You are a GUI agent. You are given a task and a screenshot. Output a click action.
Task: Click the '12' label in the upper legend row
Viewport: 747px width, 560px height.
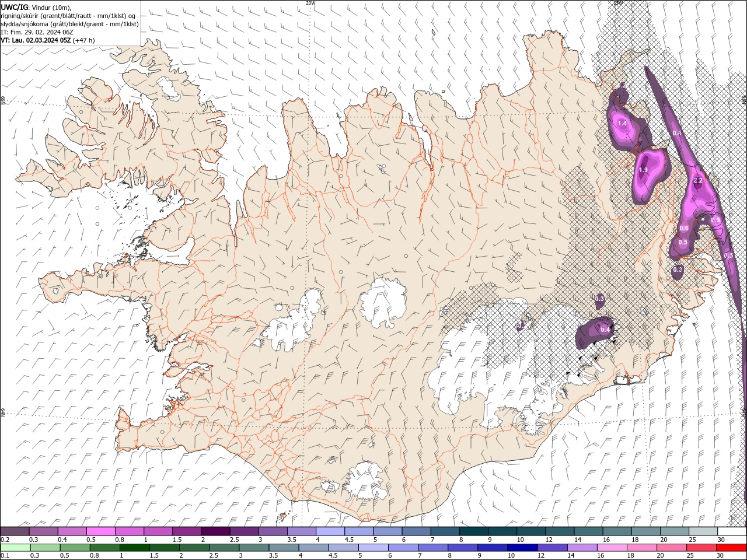[549, 540]
